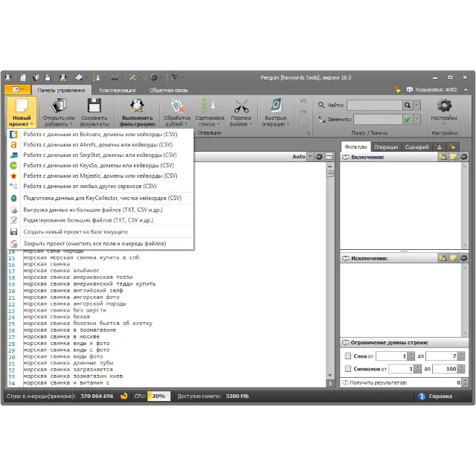Screen dimensions: 476x476
Task: Open Обработка дублей ribbon button
Action: tap(177, 112)
